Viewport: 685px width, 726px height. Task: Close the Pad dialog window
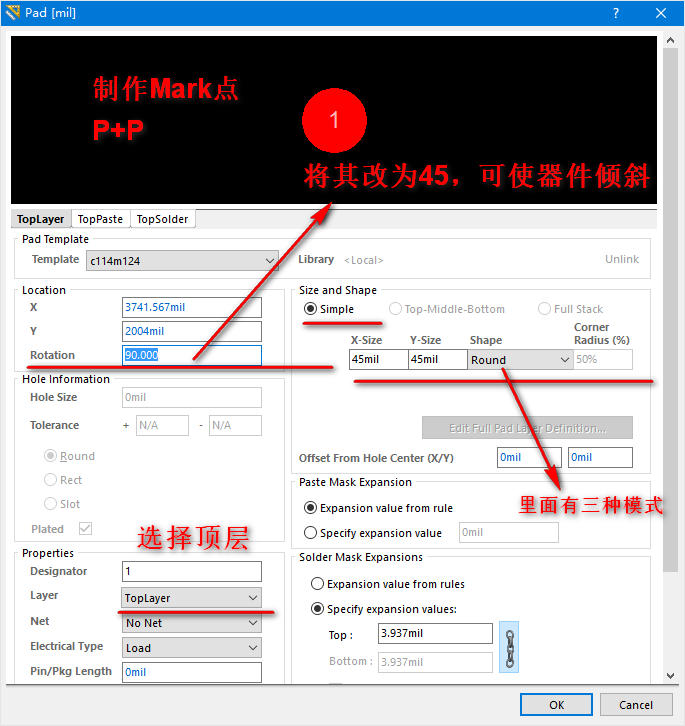[661, 13]
